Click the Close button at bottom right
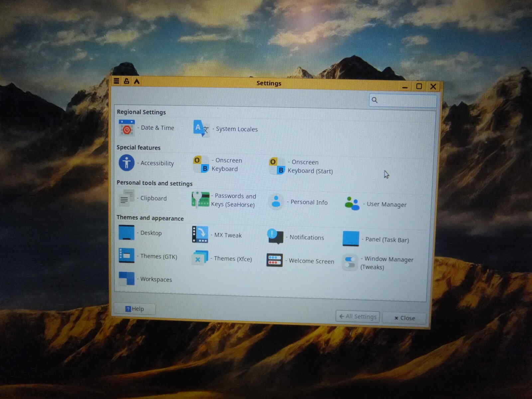The width and height of the screenshot is (532, 399). point(404,318)
